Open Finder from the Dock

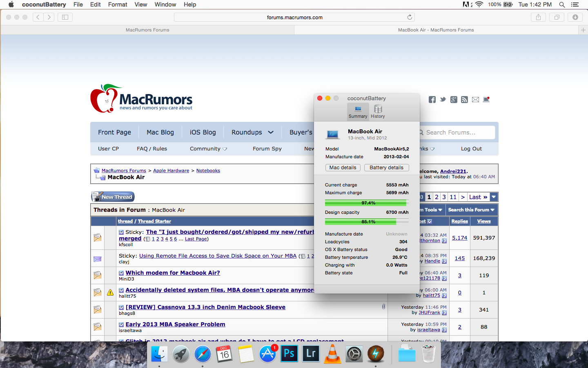(x=159, y=354)
